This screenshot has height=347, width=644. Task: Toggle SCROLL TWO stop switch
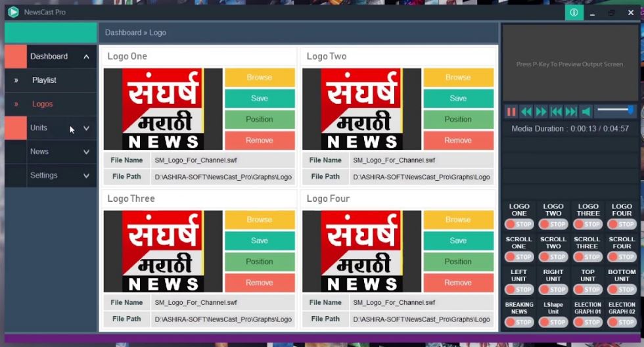point(553,257)
